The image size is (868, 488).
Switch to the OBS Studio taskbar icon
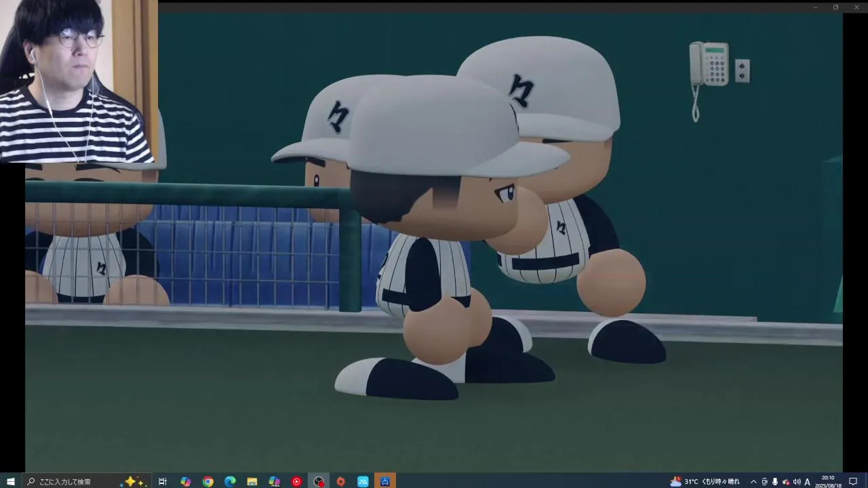(x=319, y=481)
